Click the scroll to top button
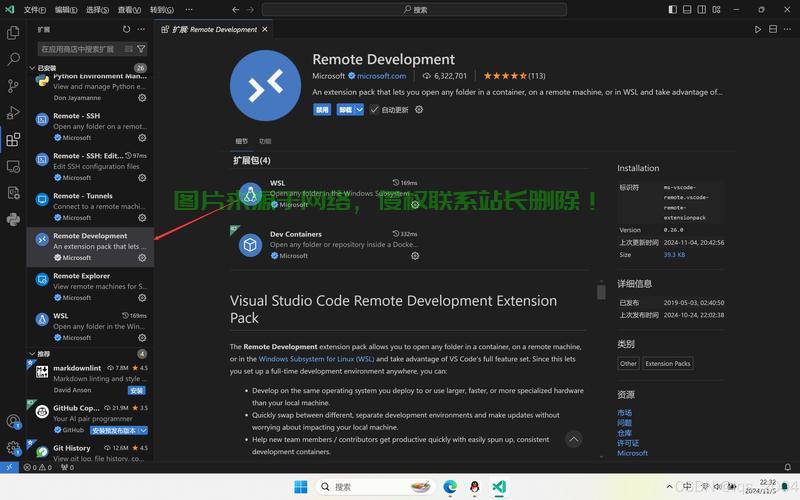This screenshot has width=800, height=500. [574, 439]
